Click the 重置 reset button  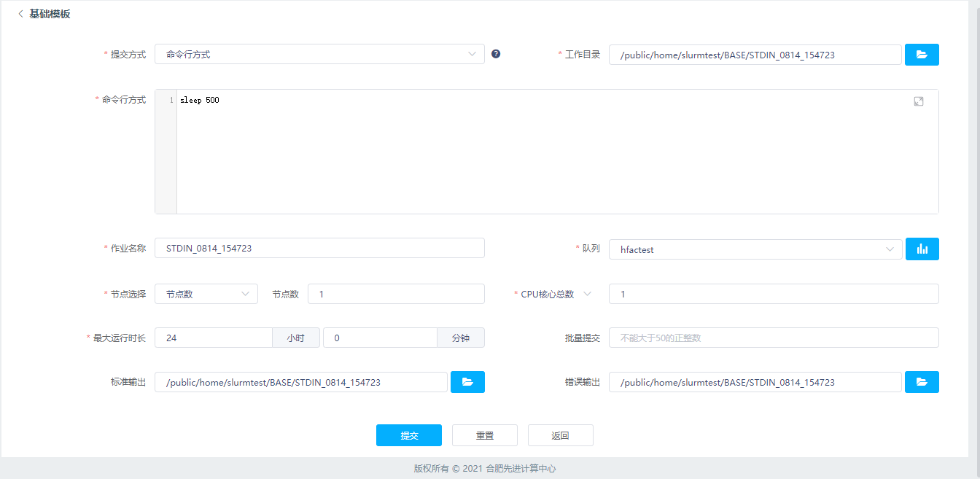tap(484, 435)
